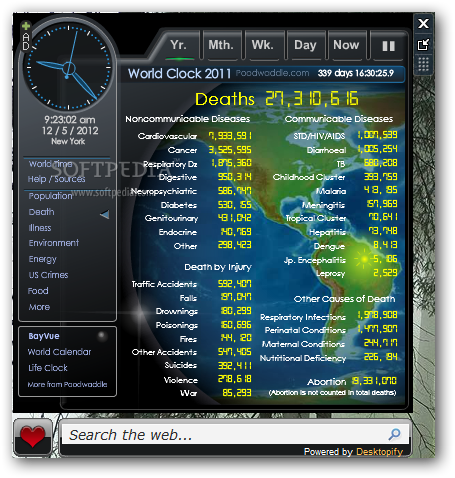Click the World Clock 2011 title
This screenshot has height=478, width=455.
click(x=179, y=74)
